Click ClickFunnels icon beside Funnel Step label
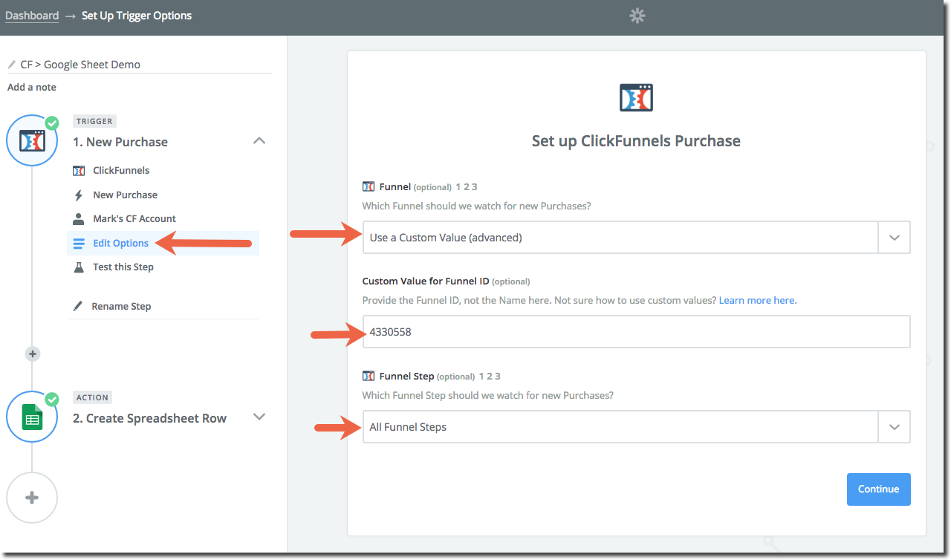This screenshot has width=951, height=560. coord(368,376)
